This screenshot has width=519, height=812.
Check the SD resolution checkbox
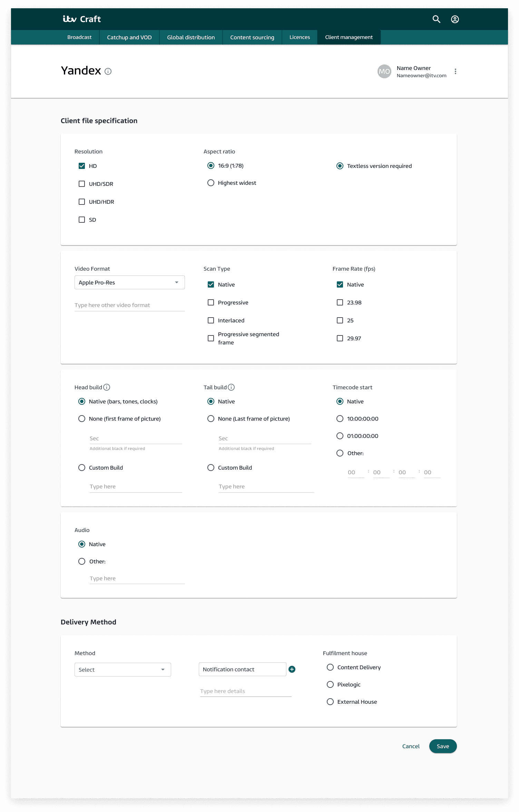click(x=82, y=220)
